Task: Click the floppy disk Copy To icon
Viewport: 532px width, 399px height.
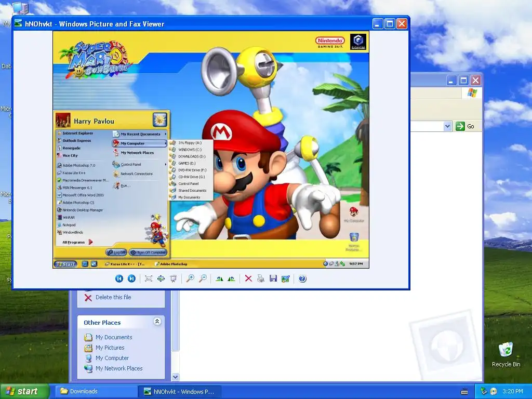Action: tap(273, 278)
